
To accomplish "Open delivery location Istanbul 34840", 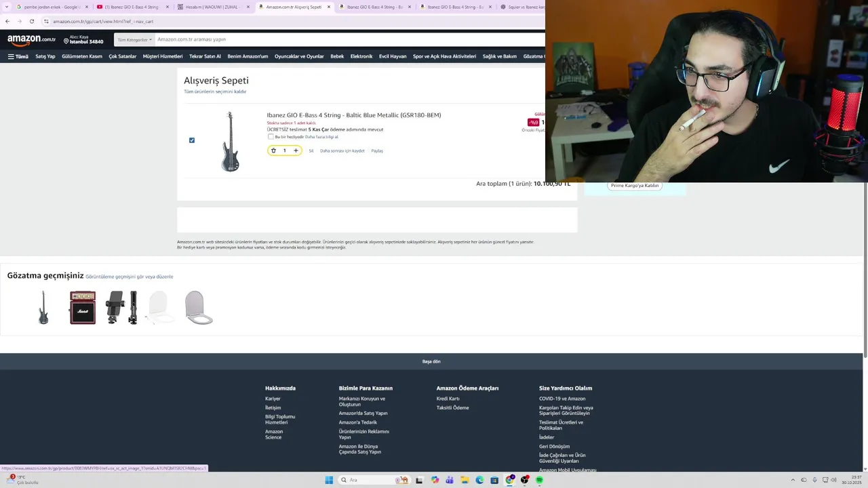I will [x=83, y=39].
